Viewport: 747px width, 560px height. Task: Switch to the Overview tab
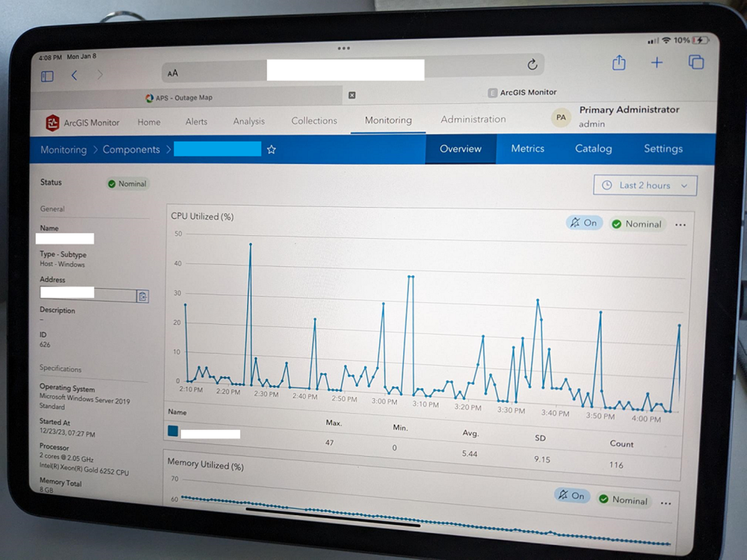click(460, 149)
